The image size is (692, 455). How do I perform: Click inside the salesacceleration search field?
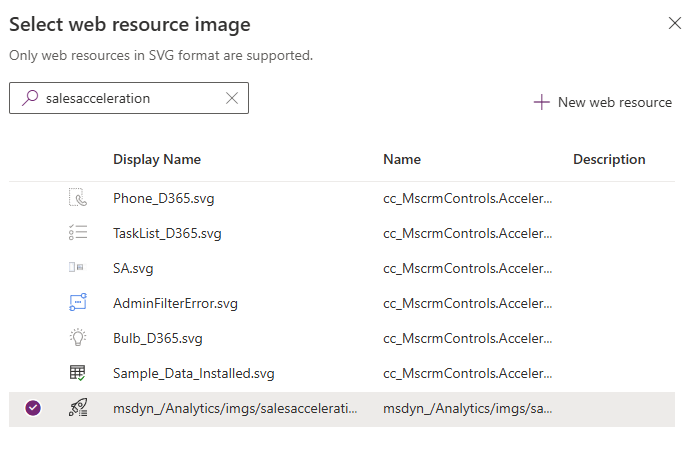click(x=130, y=98)
